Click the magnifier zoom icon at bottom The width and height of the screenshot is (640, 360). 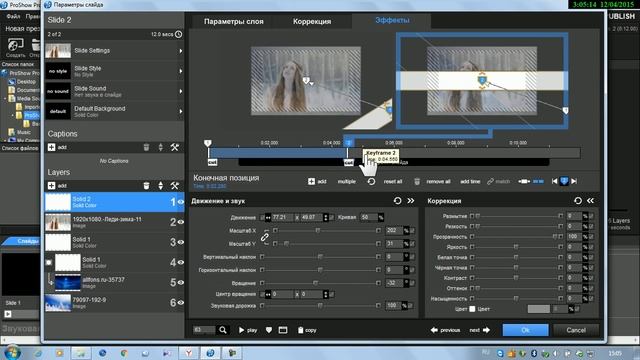[223, 330]
